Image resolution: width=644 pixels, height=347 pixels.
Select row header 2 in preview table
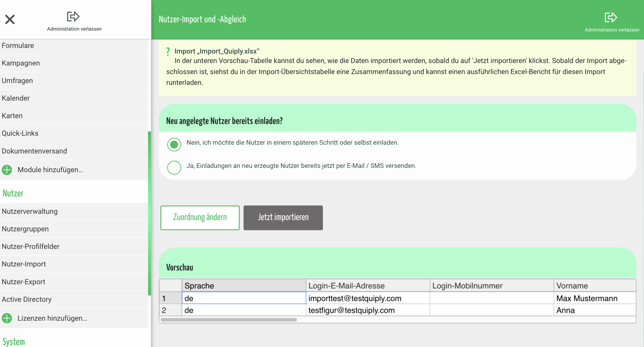tap(171, 310)
